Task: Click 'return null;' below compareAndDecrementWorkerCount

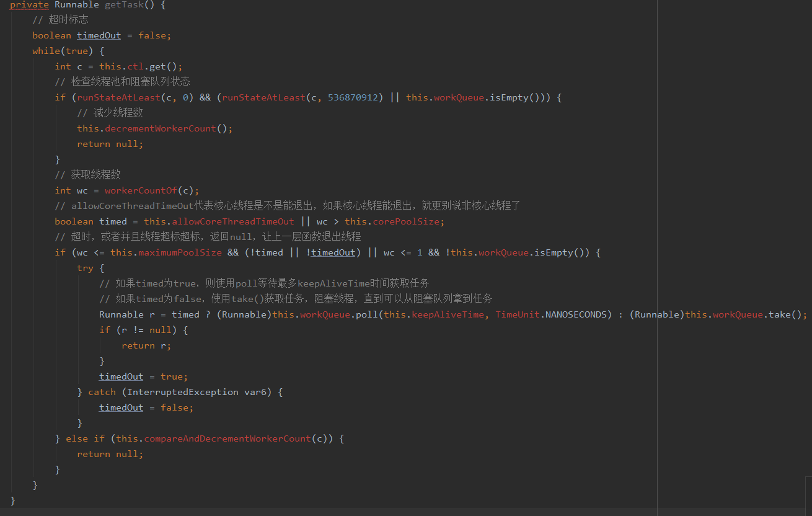Action: point(110,454)
